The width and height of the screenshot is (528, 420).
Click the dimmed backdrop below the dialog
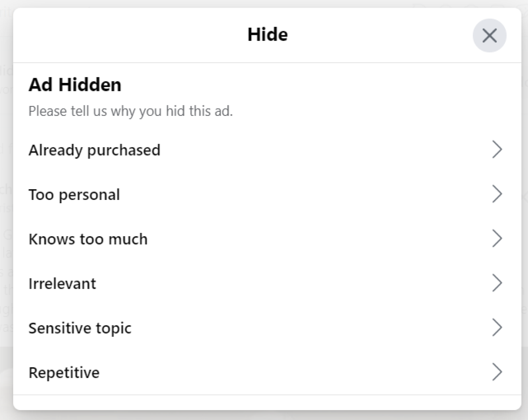[264, 416]
